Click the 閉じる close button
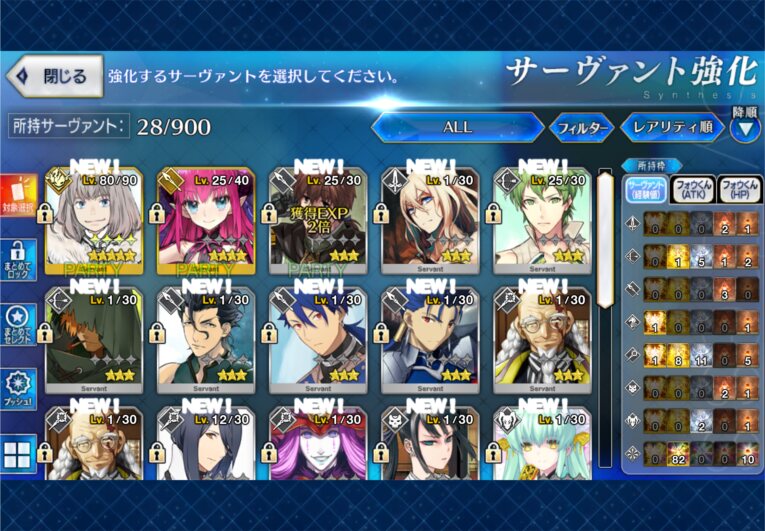Screen dimensions: 765x531 [55, 76]
